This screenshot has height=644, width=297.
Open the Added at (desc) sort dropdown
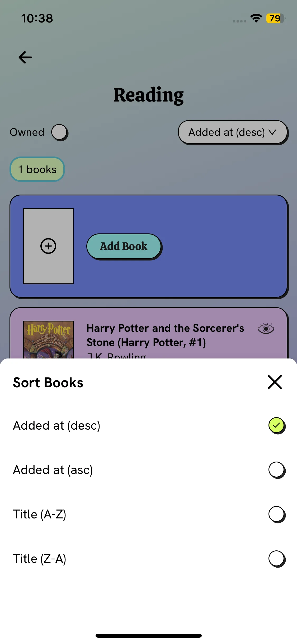pos(233,132)
